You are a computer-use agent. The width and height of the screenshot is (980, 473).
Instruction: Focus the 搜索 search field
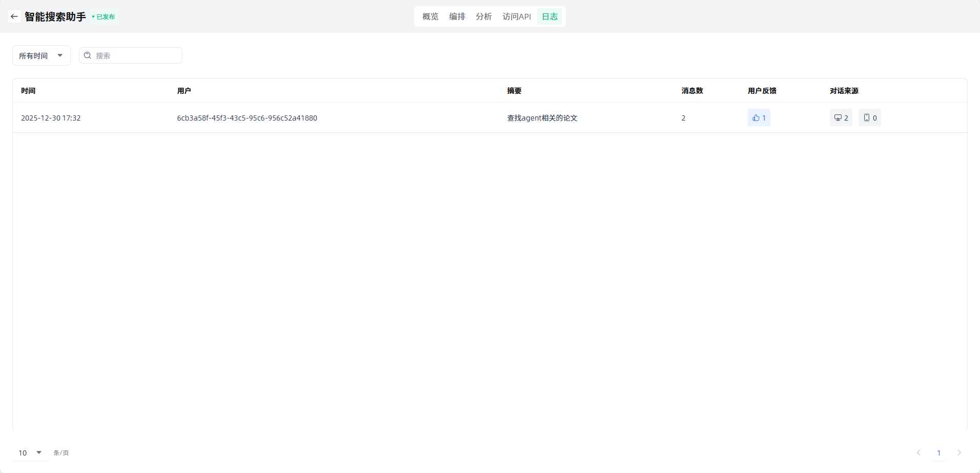tap(136, 55)
